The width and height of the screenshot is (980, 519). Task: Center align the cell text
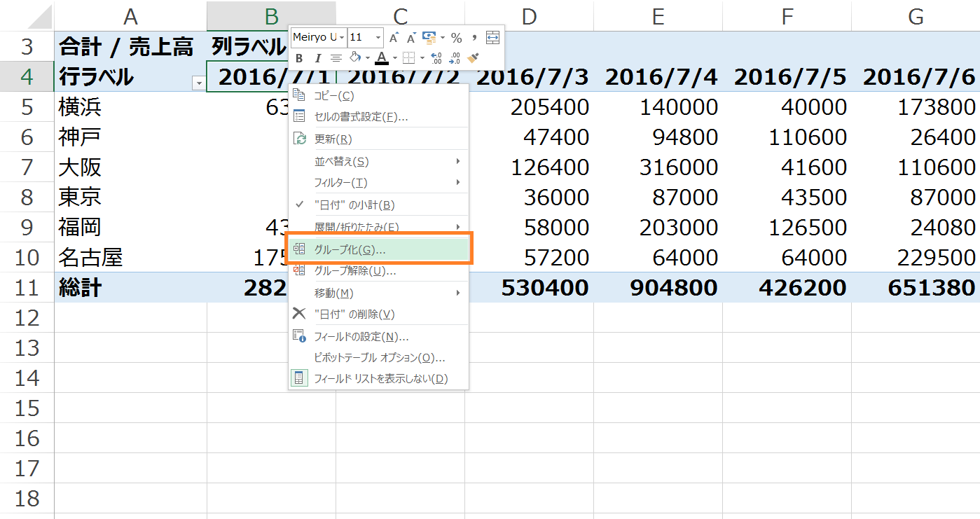[x=336, y=58]
